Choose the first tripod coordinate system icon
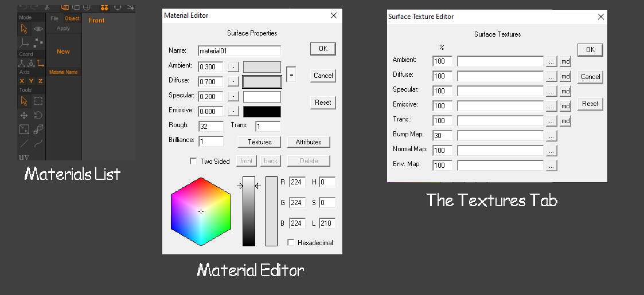Screen dimensions: 644x295 22,63
